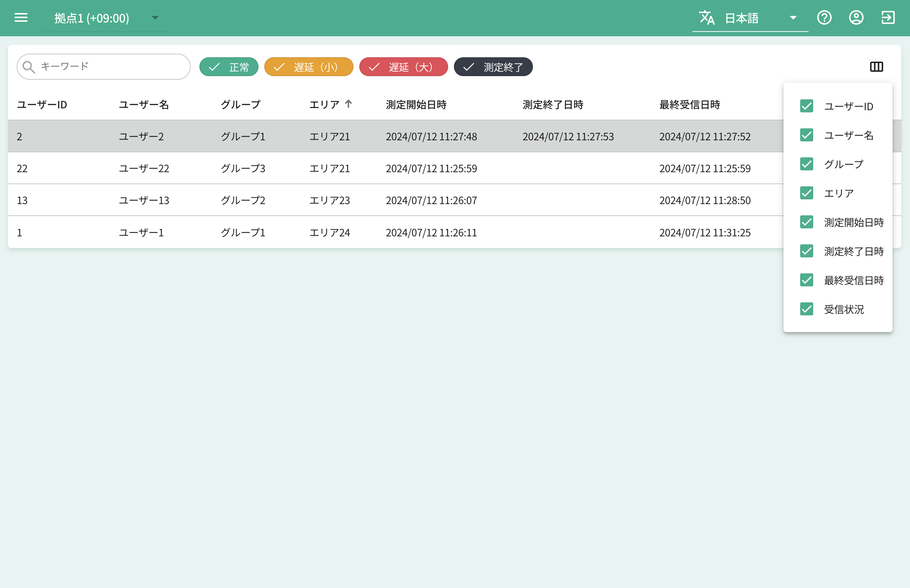Uncheck the ユーザーID column checkbox
This screenshot has height=588, width=910.
click(x=806, y=106)
